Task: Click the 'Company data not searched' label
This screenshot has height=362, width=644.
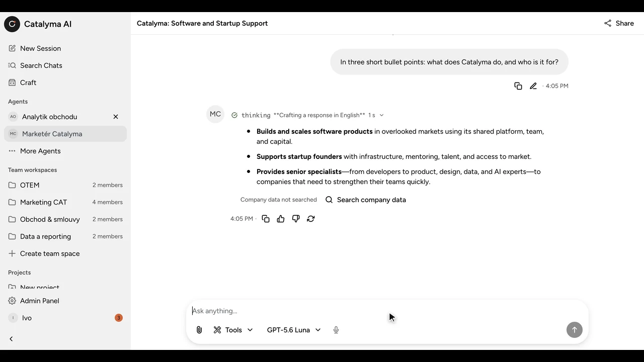Action: pos(279,200)
